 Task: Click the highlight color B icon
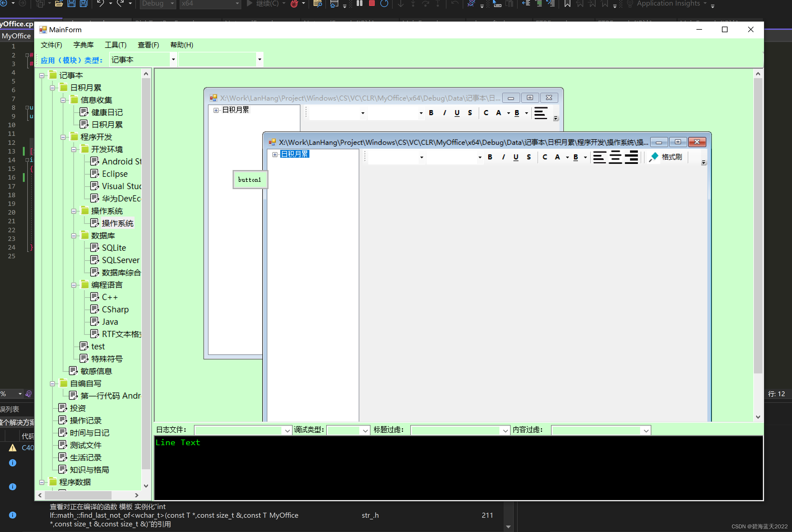(x=575, y=157)
